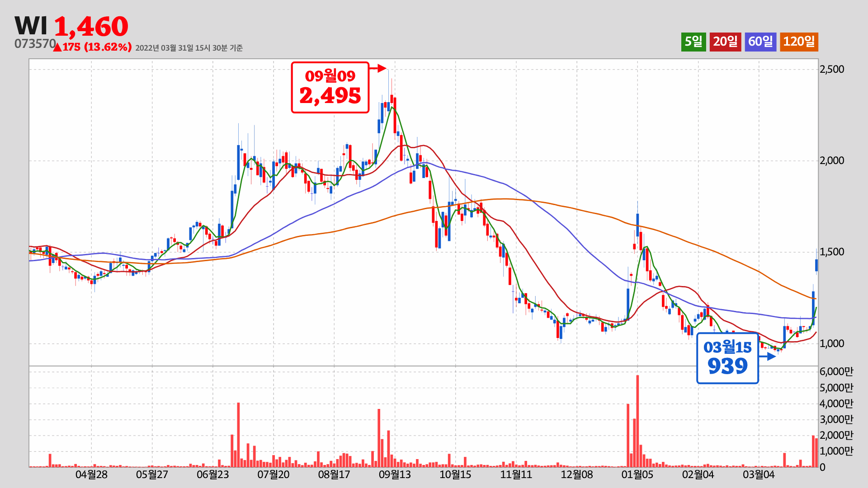
Task: Click the stock code 073570
Action: (x=35, y=44)
